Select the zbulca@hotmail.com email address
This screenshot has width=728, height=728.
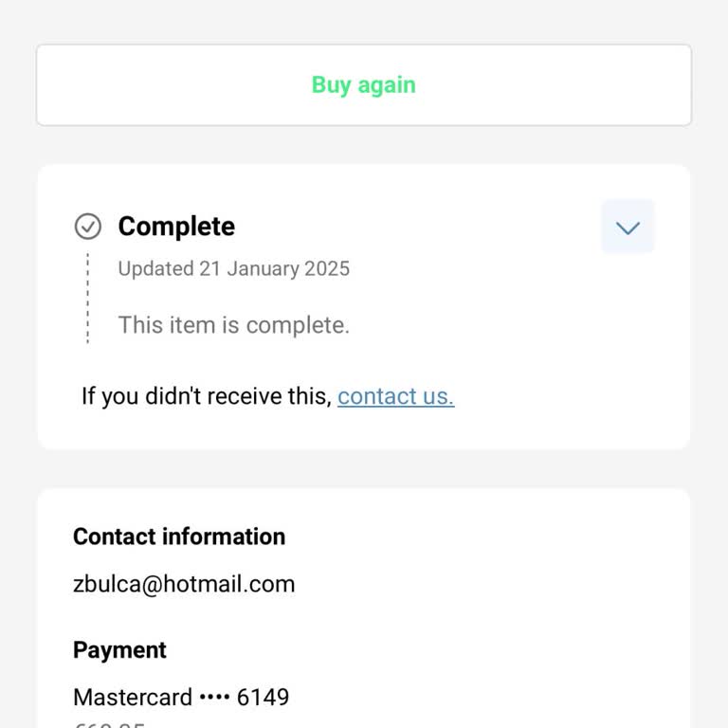(184, 584)
